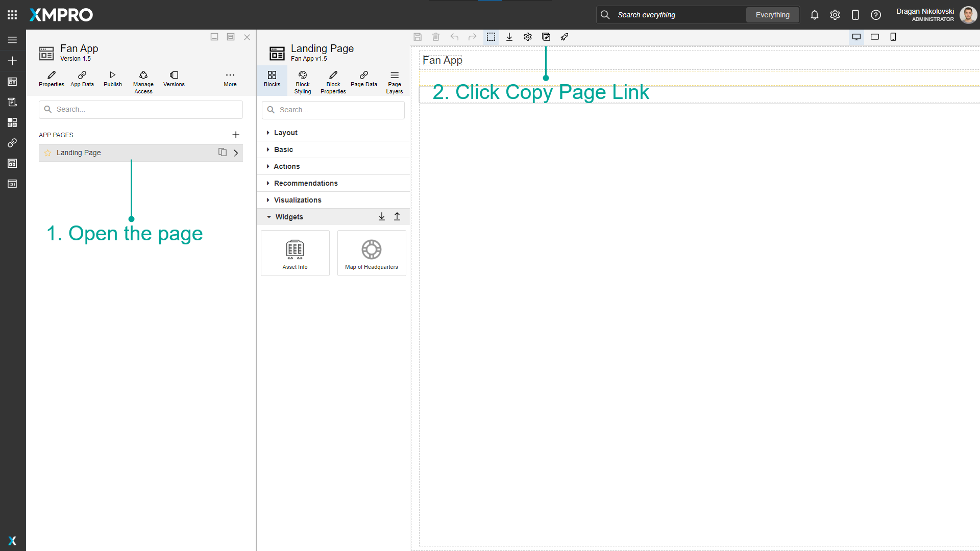Click the Asset Info widget thumbnail
980x551 pixels.
295,253
